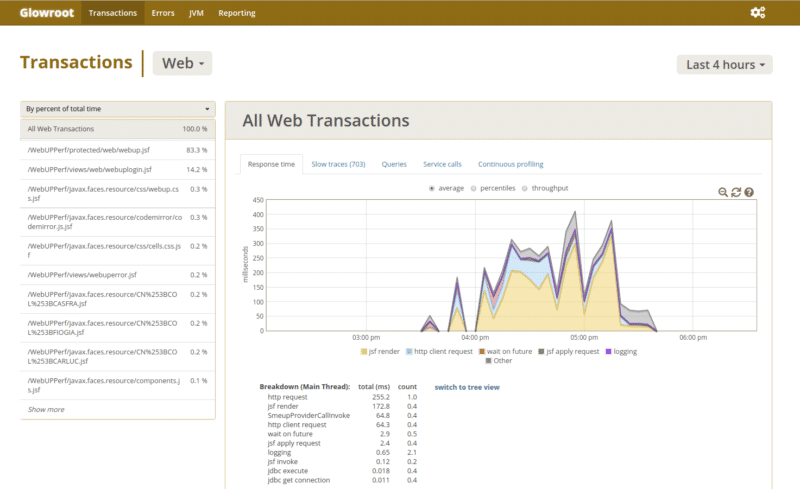This screenshot has width=800, height=489.
Task: Switch to the Slow traces tab
Action: [x=338, y=164]
